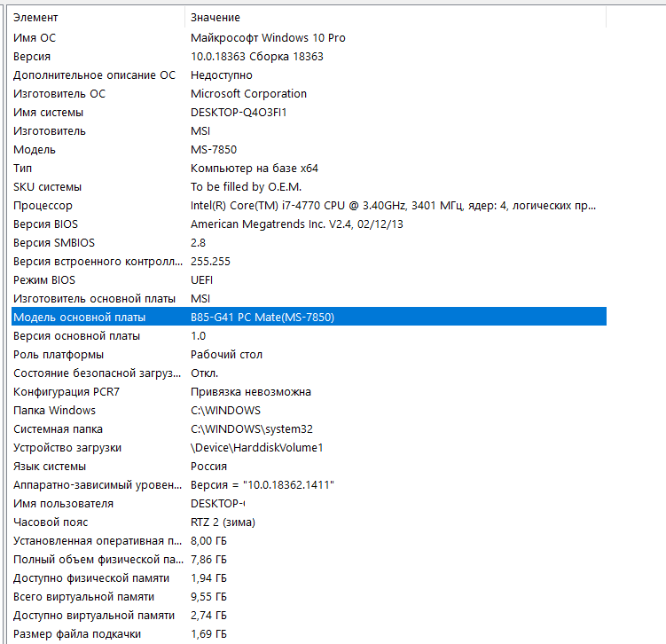Click the "\Device\HarddiskVolume1" value
The height and width of the screenshot is (644, 666).
tap(257, 448)
